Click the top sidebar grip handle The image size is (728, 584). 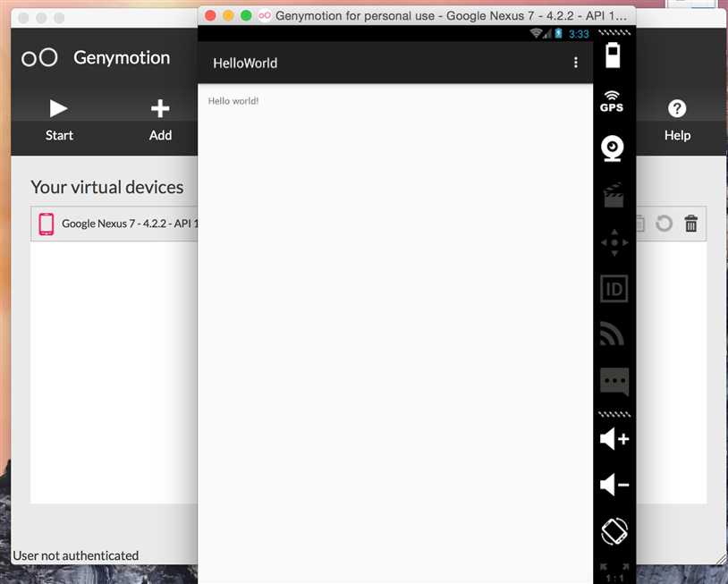614,32
